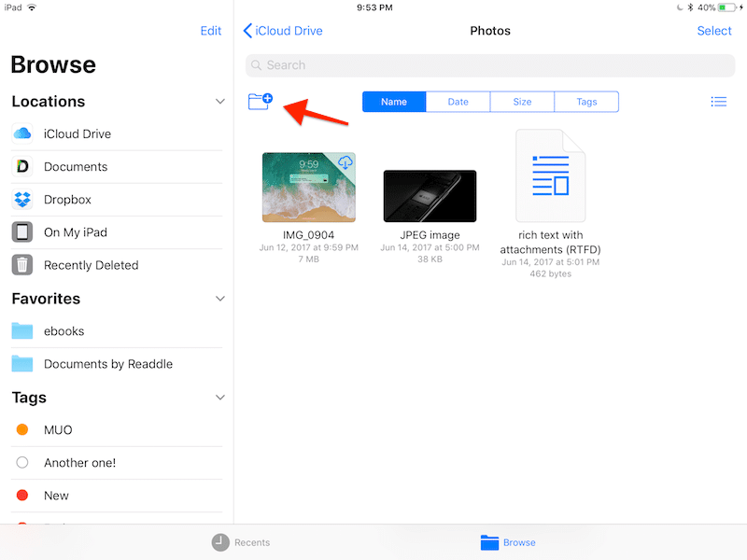Collapse the Favorites section
Viewport: 747px width, 560px height.
[220, 299]
